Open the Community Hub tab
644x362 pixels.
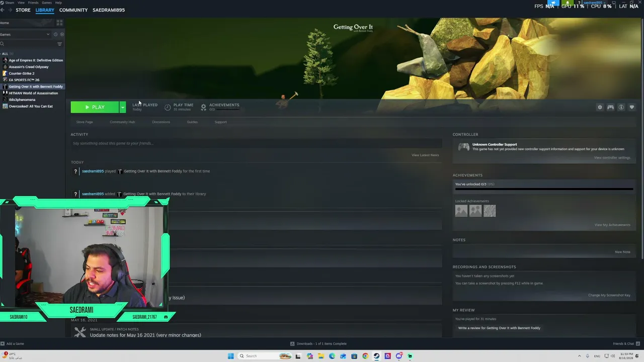[122, 122]
